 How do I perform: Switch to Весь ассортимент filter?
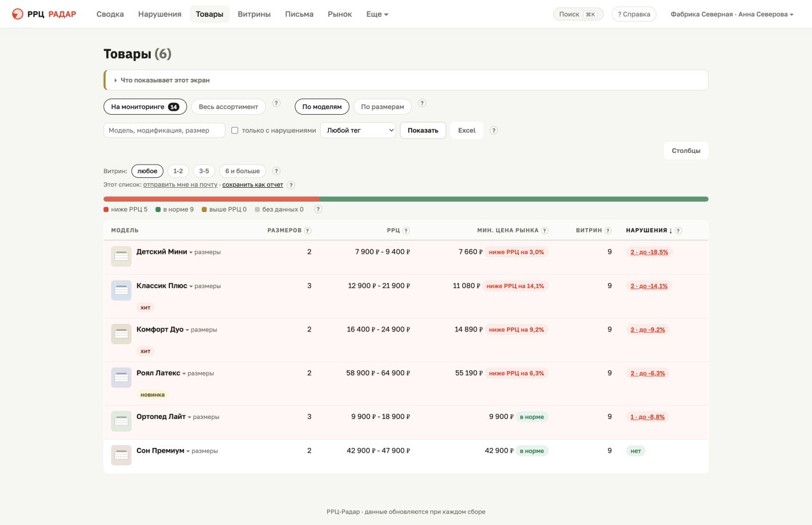(x=229, y=107)
